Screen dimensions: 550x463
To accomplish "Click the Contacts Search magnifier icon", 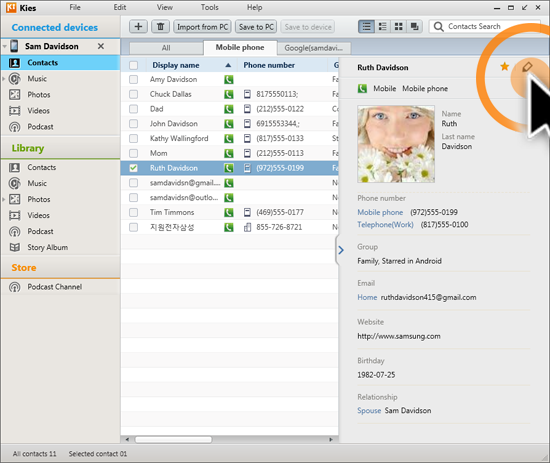I will coord(438,27).
